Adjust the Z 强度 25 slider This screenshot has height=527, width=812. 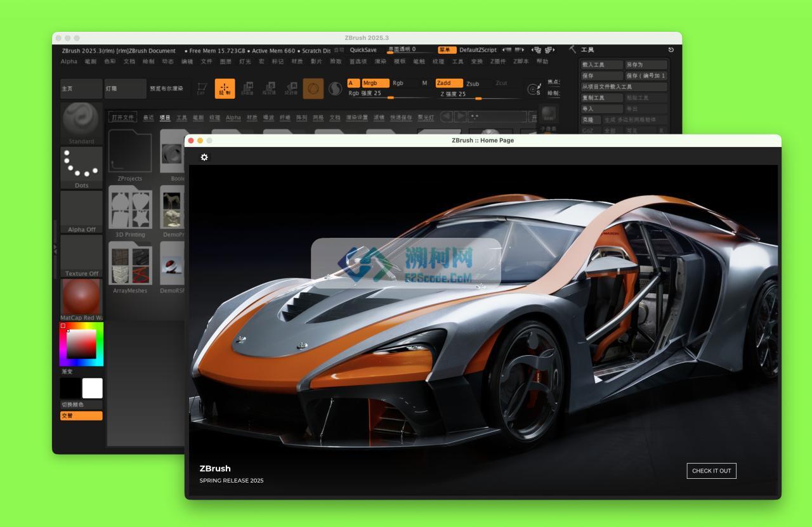point(478,94)
